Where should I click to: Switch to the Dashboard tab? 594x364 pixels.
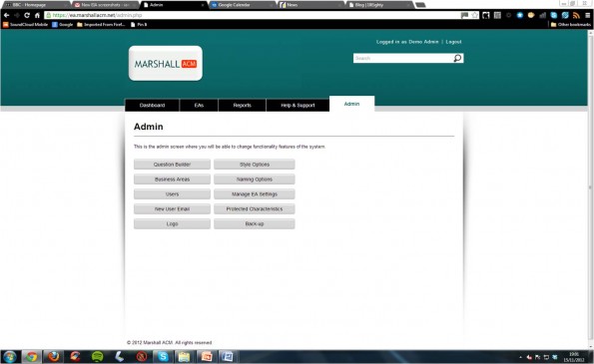pyautogui.click(x=152, y=105)
